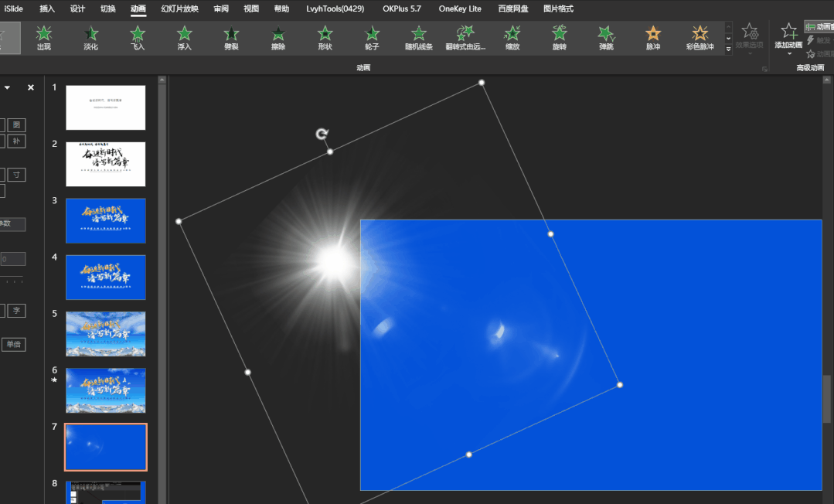
Task: Select slide 2 thumbnail
Action: [105, 164]
